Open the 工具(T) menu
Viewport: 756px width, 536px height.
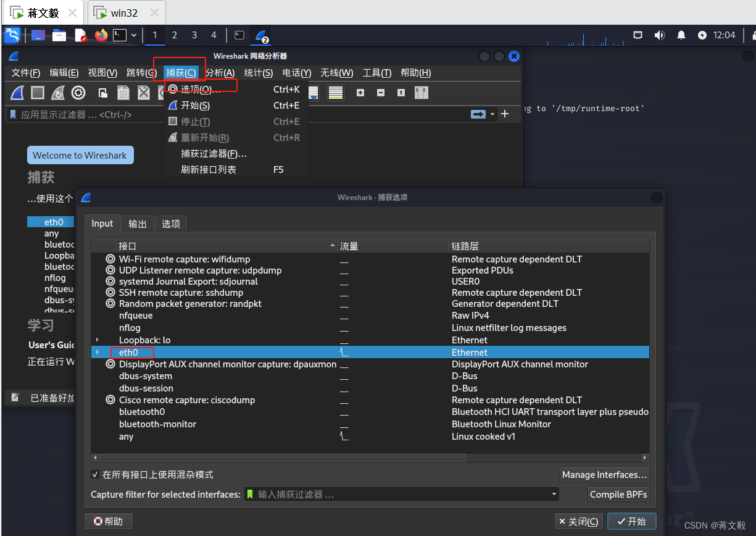[x=377, y=73]
